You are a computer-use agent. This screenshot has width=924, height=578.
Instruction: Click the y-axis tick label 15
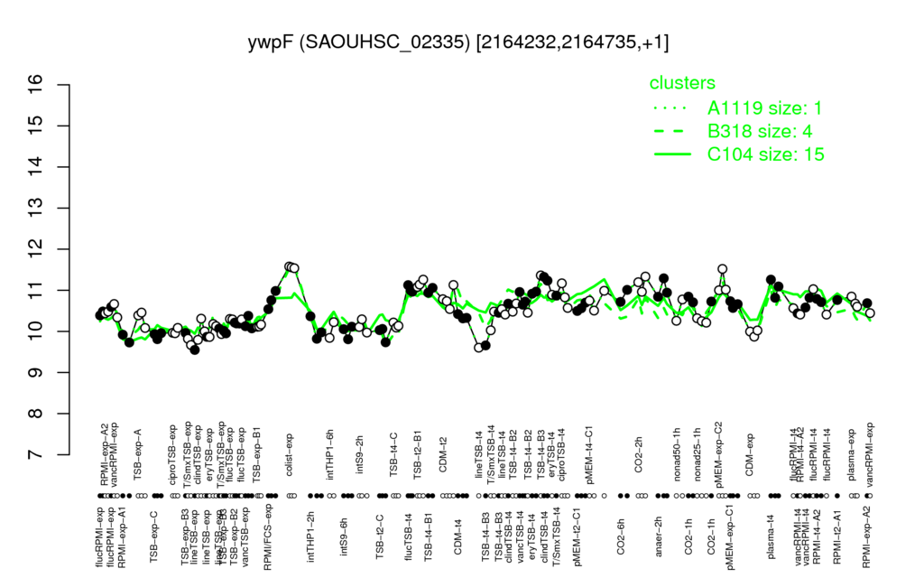36,126
